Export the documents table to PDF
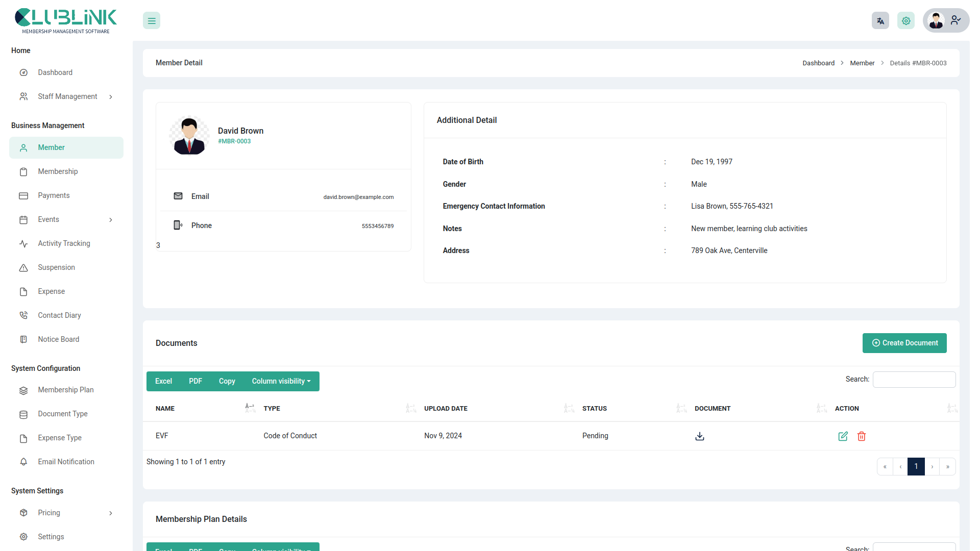 pyautogui.click(x=195, y=381)
